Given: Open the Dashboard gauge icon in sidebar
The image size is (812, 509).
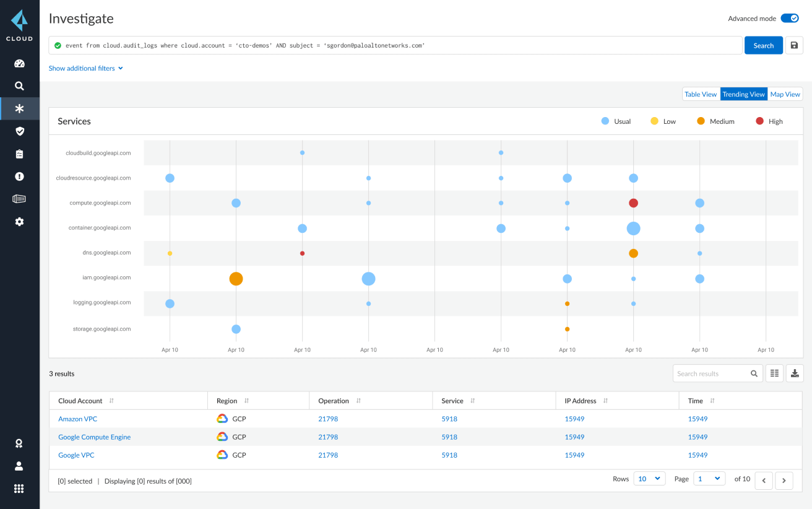Looking at the screenshot, I should point(19,63).
